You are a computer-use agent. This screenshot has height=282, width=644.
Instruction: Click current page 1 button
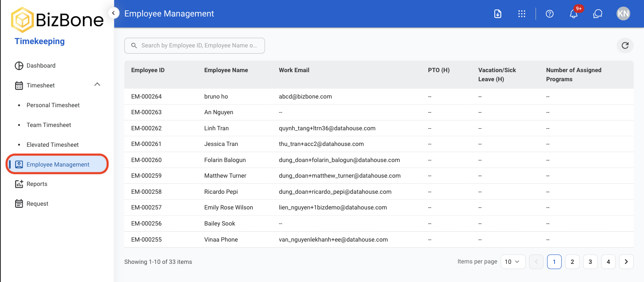coord(554,262)
